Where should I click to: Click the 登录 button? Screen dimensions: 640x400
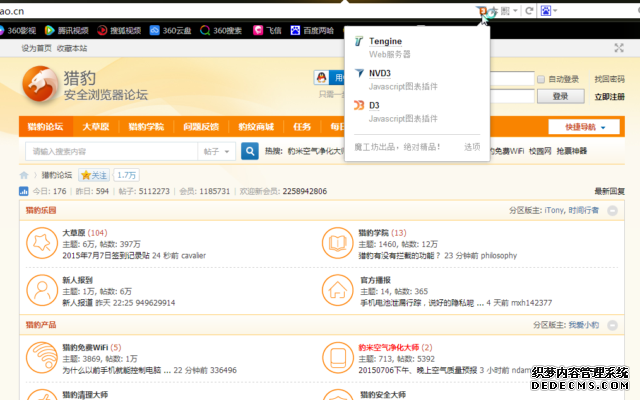pos(560,96)
